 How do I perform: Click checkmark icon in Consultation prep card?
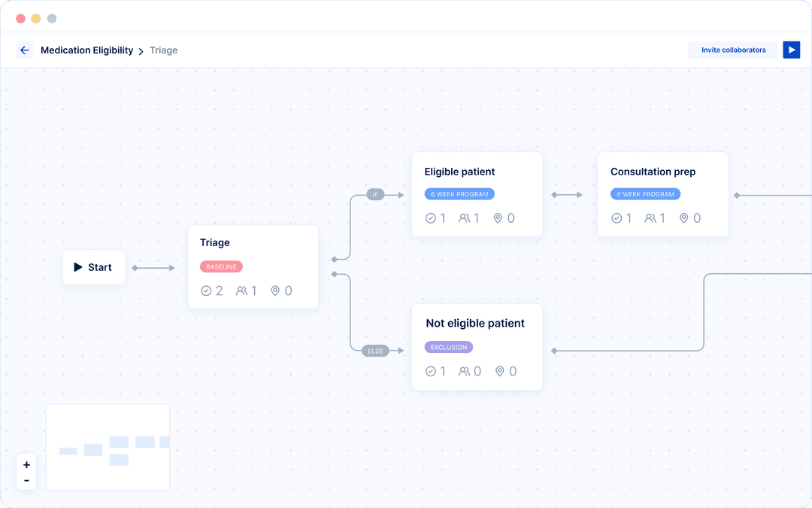[x=617, y=218]
